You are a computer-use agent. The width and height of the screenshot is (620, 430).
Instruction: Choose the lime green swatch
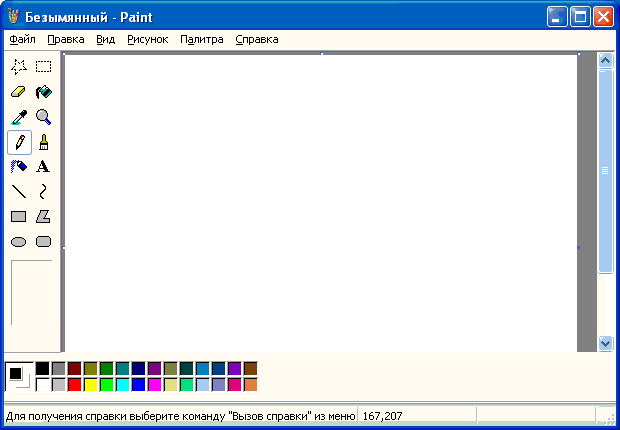tap(107, 385)
